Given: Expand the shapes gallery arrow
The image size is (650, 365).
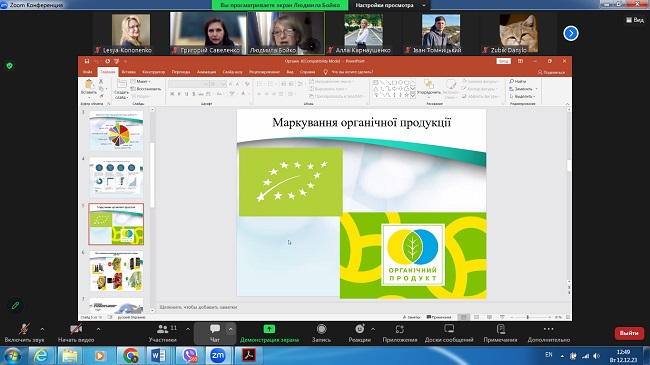Looking at the screenshot, I should pyautogui.click(x=413, y=96).
